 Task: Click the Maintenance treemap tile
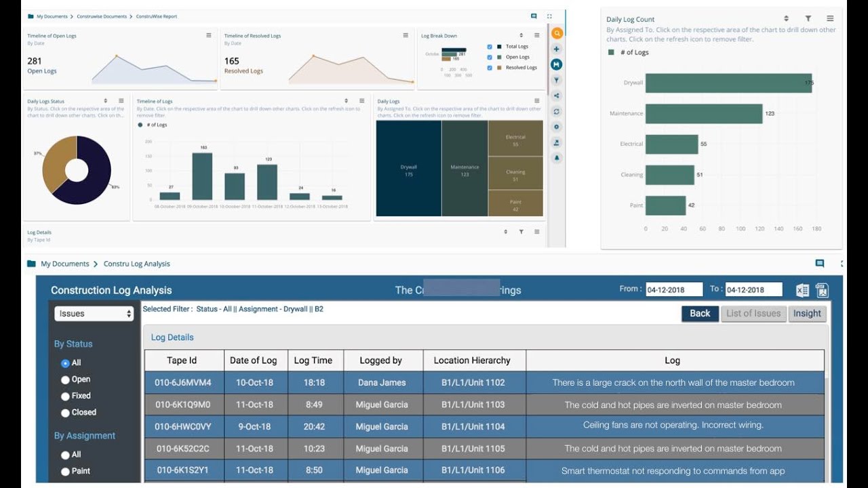pos(465,169)
